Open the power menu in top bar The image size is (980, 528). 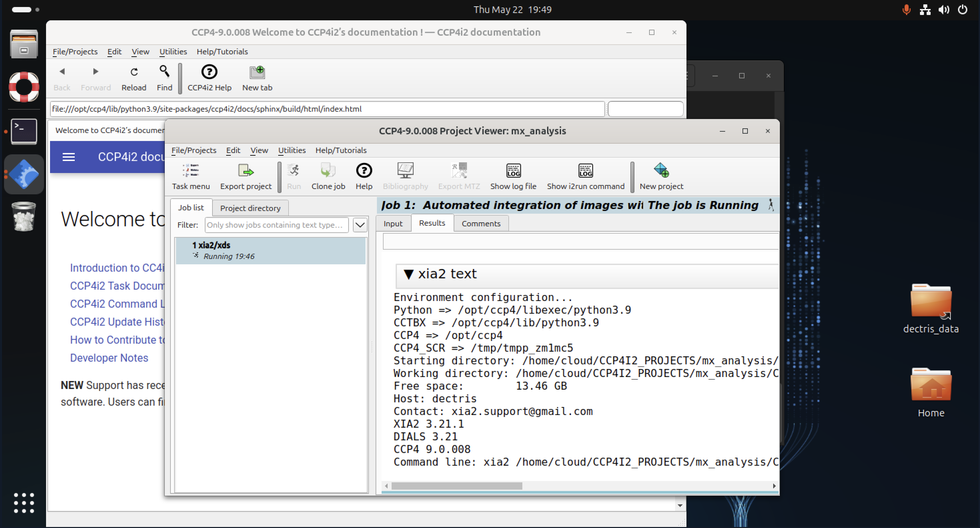[963, 10]
